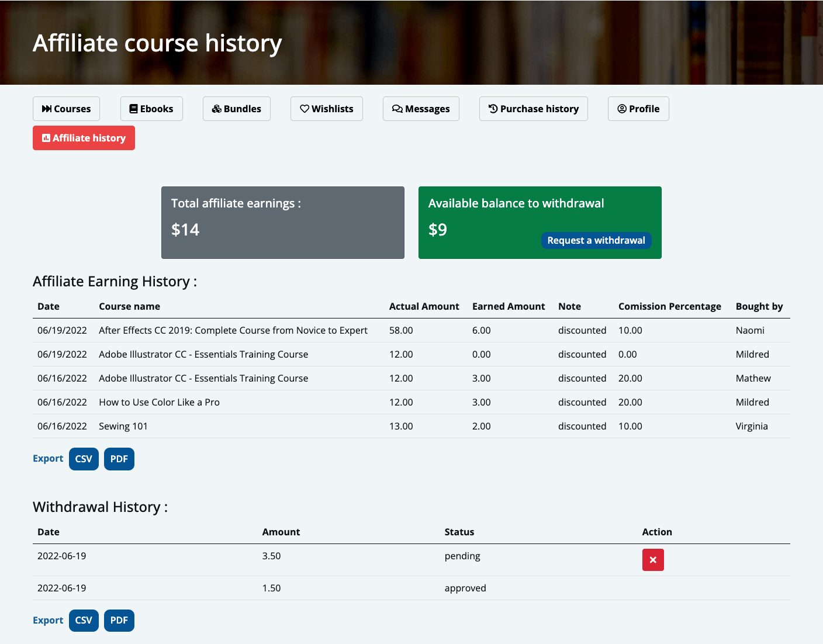The height and width of the screenshot is (644, 823).
Task: Click the Bundles cubes icon
Action: coord(216,109)
